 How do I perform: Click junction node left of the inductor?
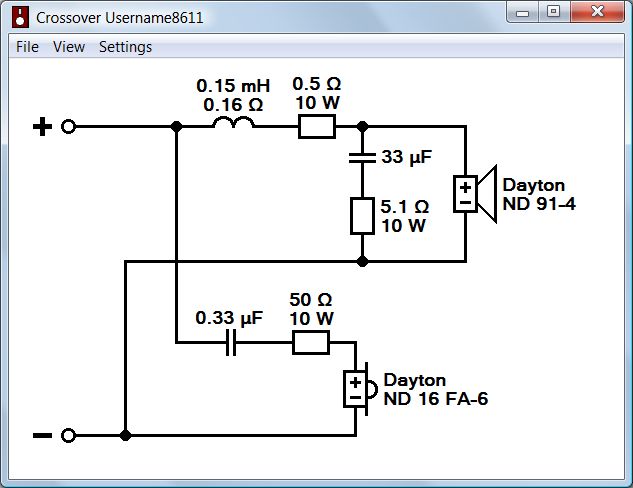tap(176, 126)
